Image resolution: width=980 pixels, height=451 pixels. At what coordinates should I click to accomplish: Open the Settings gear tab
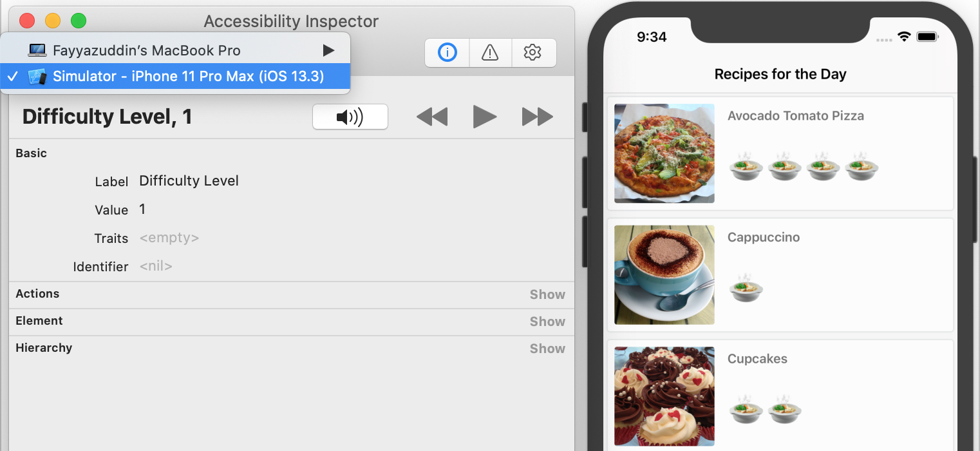coord(532,53)
